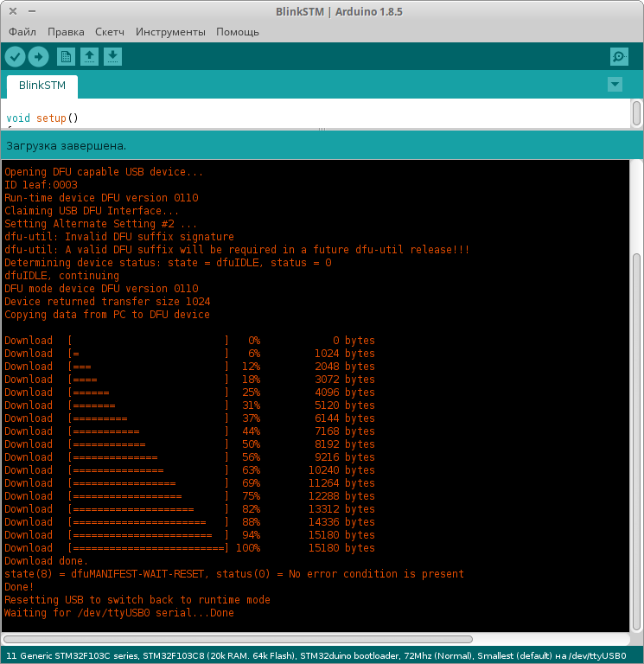The height and width of the screenshot is (664, 644).
Task: Click the console horizontal scrollbar
Action: click(238, 639)
